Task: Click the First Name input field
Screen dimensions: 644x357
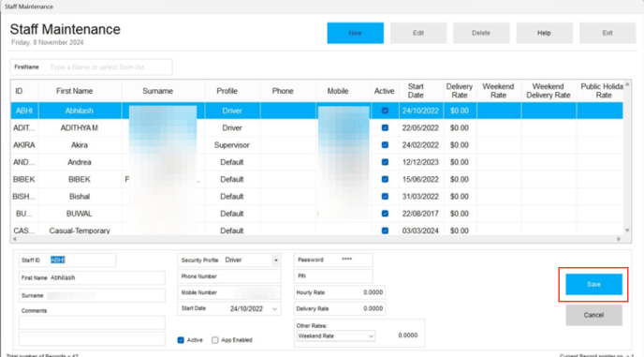Action: pos(92,277)
